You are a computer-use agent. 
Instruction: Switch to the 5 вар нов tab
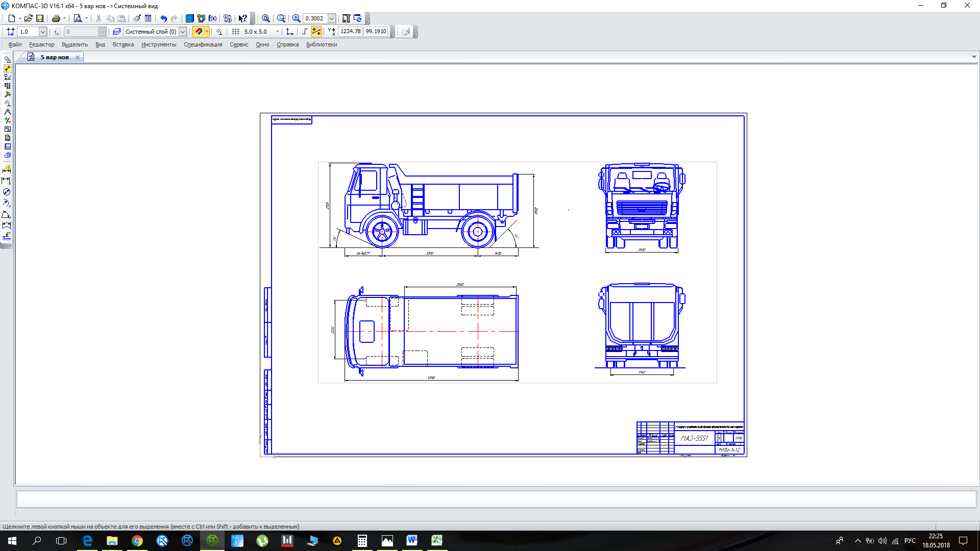(55, 57)
